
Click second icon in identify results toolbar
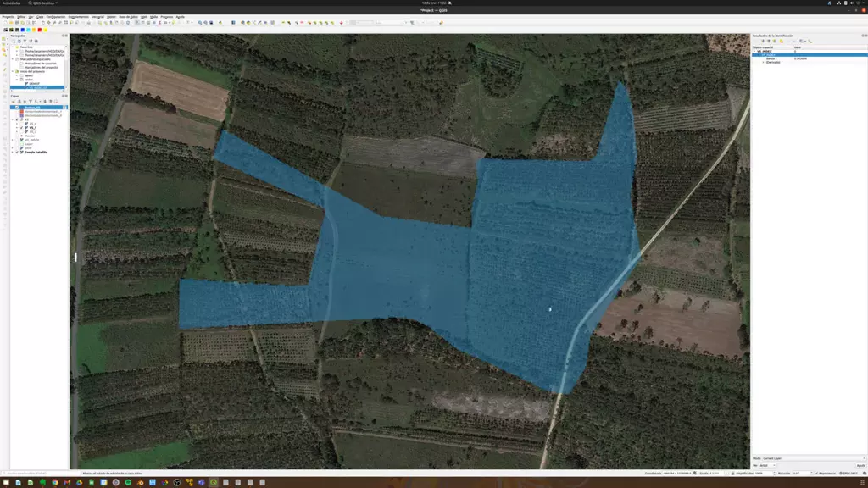768,41
